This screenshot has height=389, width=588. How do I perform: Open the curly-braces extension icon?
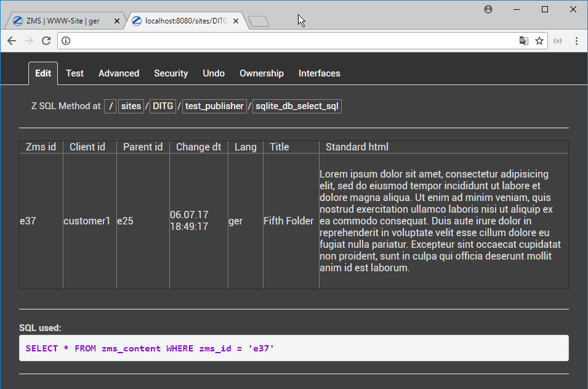(x=558, y=41)
